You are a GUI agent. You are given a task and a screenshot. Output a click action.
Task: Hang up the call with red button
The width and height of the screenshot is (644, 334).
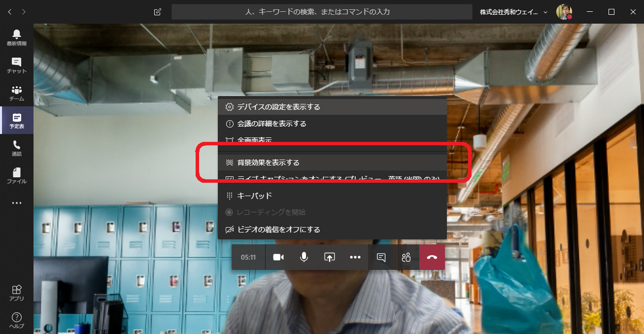point(432,257)
